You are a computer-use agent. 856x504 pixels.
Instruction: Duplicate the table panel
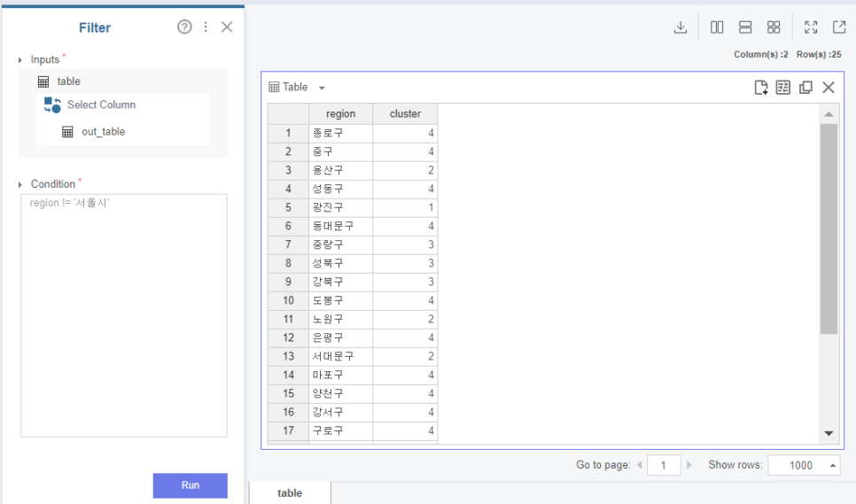pyautogui.click(x=805, y=88)
